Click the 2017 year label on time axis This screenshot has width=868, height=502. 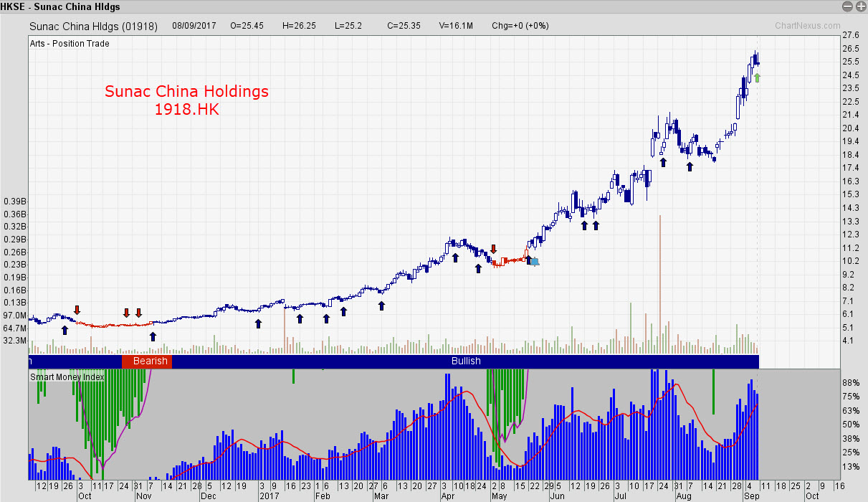point(270,496)
